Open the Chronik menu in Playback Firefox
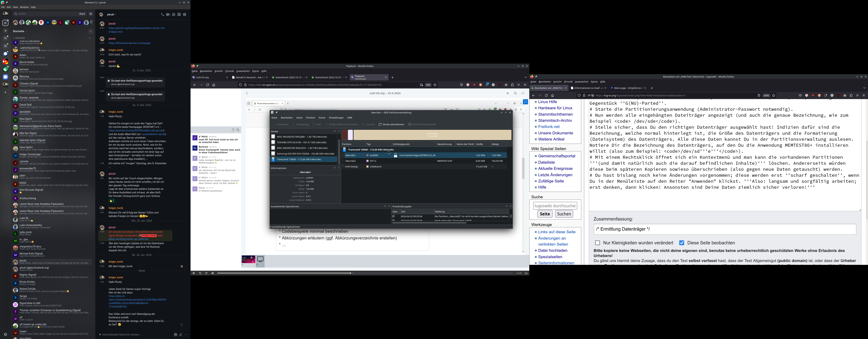This screenshot has height=339, width=868. click(230, 71)
